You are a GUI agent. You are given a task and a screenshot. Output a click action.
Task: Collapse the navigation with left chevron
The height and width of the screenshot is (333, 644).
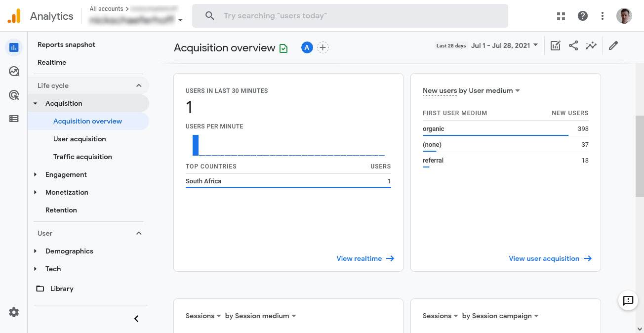click(136, 319)
